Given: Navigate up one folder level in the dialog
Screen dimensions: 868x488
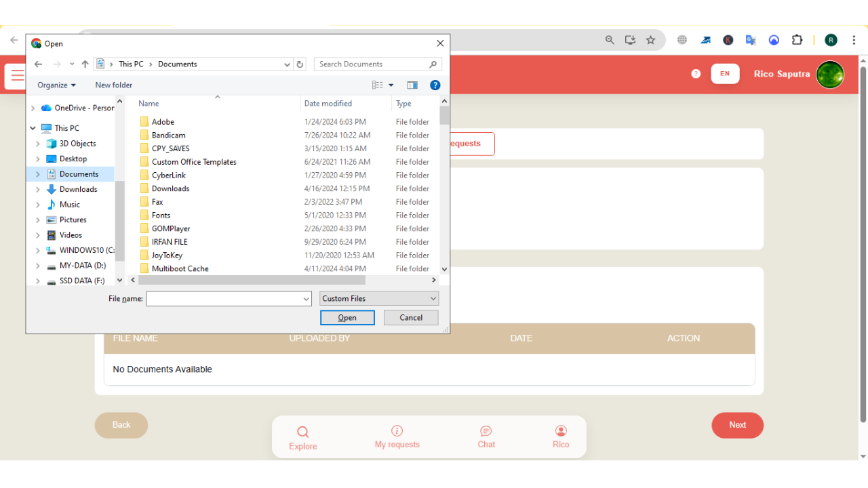Looking at the screenshot, I should (x=84, y=64).
